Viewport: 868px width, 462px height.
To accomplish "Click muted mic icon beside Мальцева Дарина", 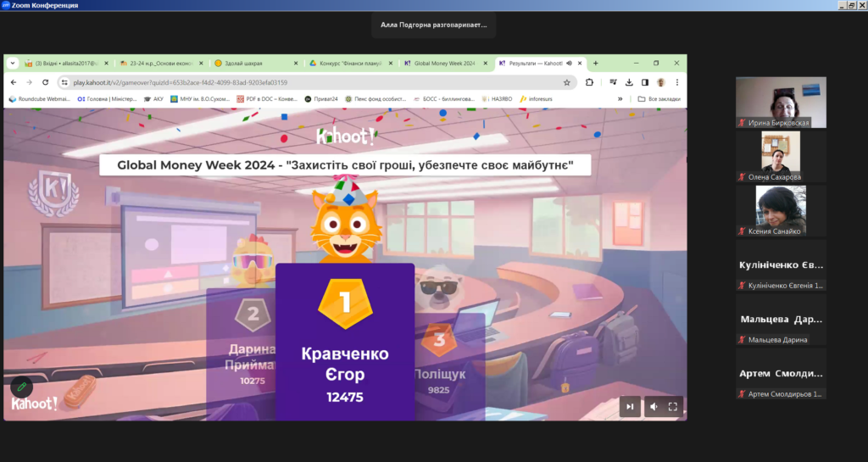I will coord(742,340).
